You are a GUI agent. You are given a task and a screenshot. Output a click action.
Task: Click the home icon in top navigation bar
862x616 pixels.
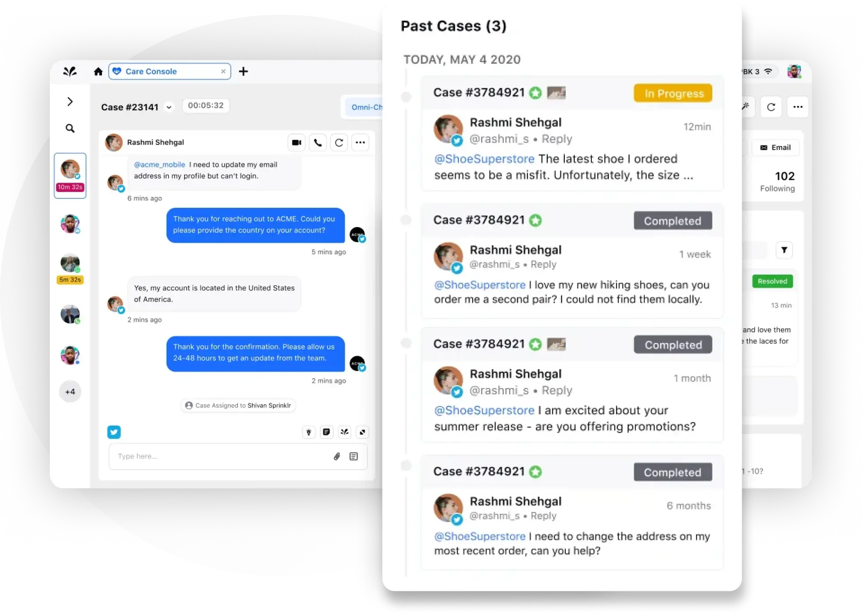coord(99,71)
